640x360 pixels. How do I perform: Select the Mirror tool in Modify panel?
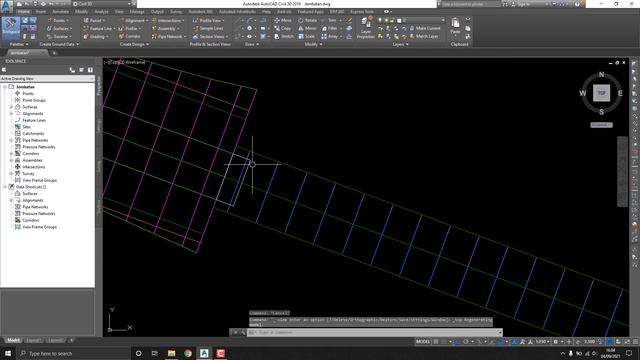307,28
